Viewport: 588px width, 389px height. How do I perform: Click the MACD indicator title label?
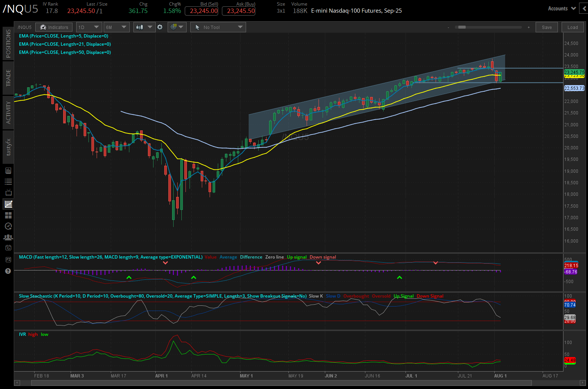pos(110,257)
